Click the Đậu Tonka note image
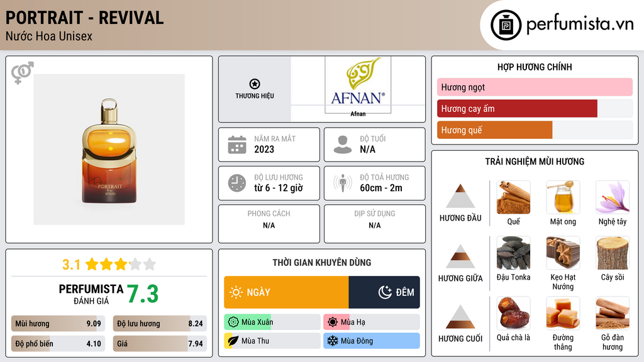This screenshot has width=644, height=362. coord(513,253)
